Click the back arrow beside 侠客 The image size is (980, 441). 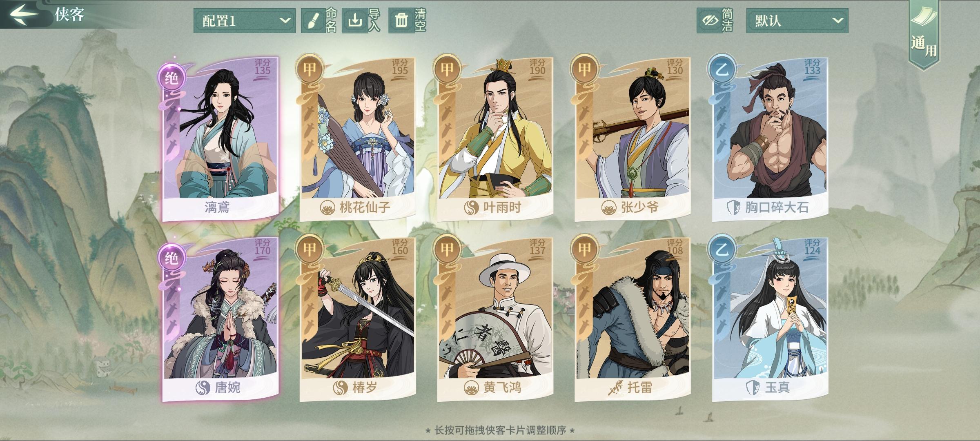[24, 14]
